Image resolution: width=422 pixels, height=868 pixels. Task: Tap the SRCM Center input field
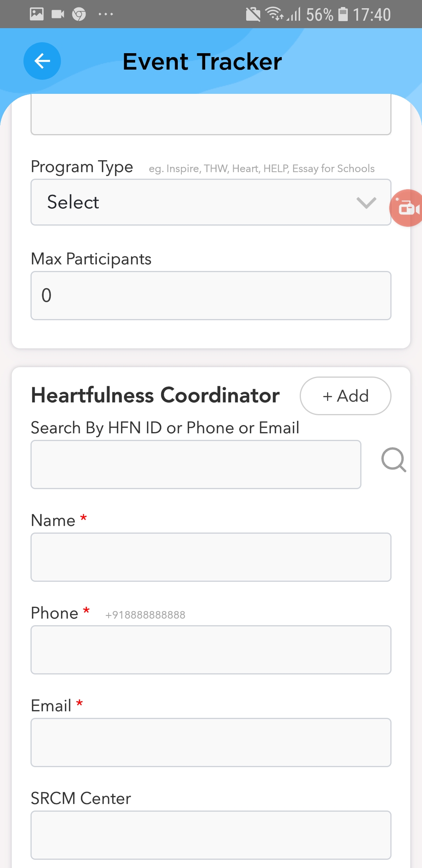pyautogui.click(x=211, y=835)
